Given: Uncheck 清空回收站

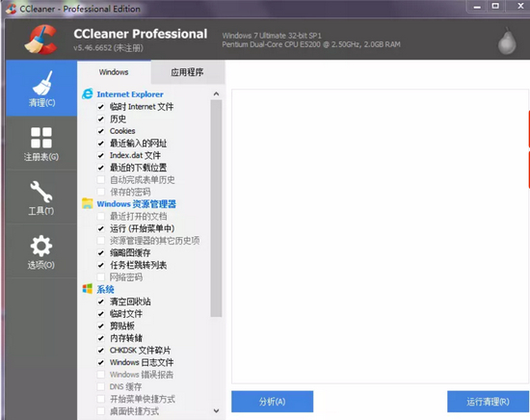Looking at the screenshot, I should click(x=101, y=302).
